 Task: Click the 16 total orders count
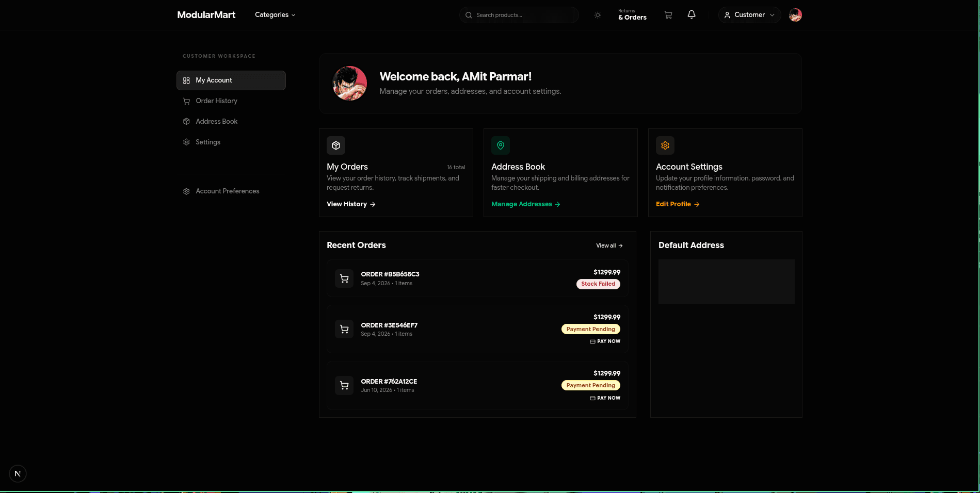[456, 167]
